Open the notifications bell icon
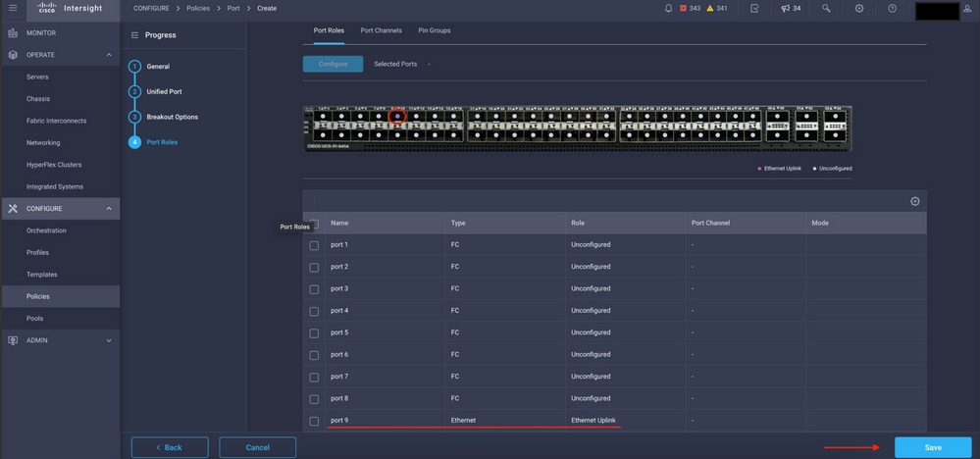 tap(669, 8)
